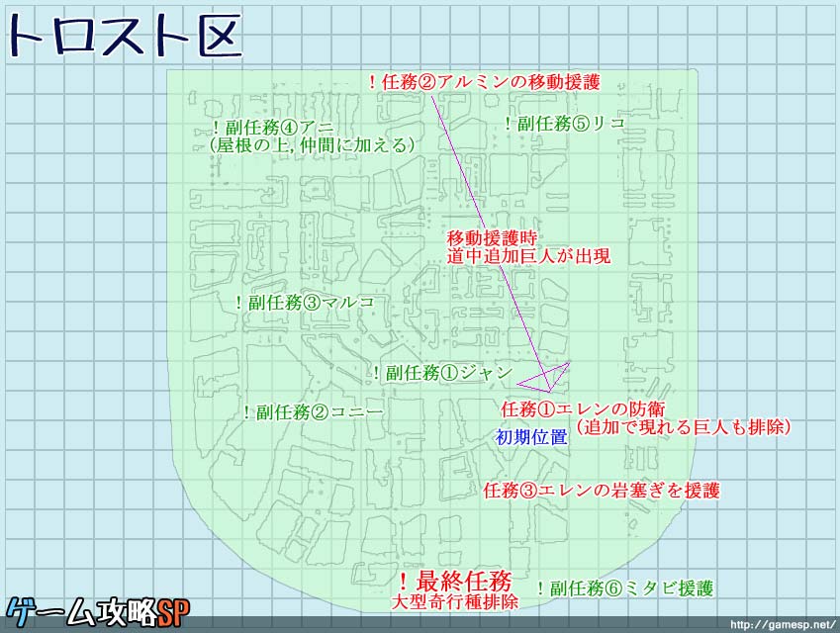Click the トロスト区 map title
This screenshot has width=840, height=633.
[x=125, y=35]
